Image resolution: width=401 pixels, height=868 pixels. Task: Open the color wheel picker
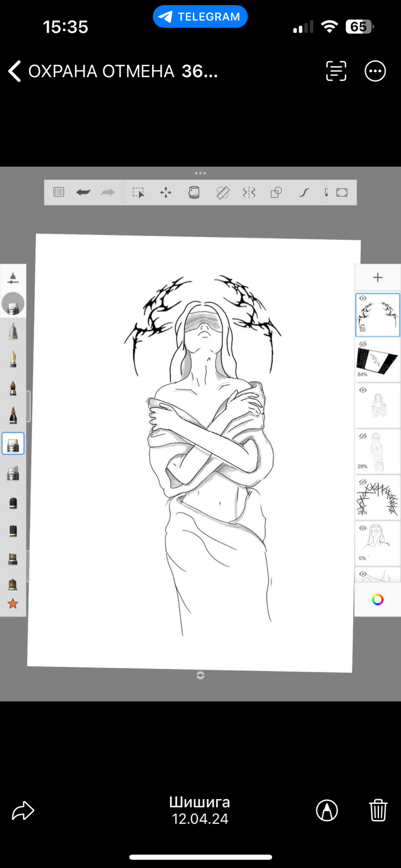point(377,599)
